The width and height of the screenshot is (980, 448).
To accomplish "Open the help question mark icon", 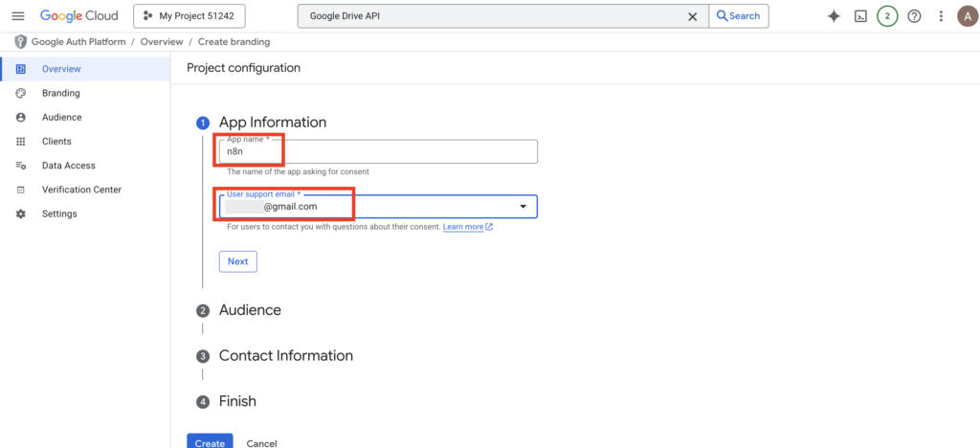I will 914,16.
